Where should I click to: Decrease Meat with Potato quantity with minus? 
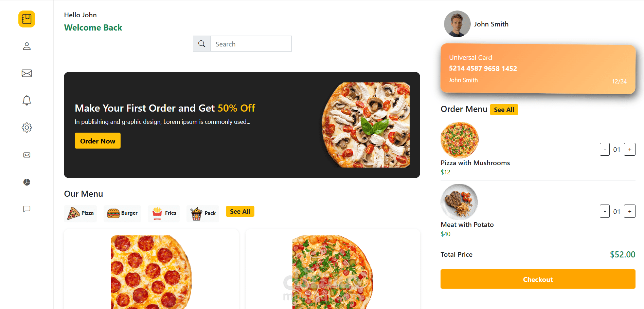point(605,211)
